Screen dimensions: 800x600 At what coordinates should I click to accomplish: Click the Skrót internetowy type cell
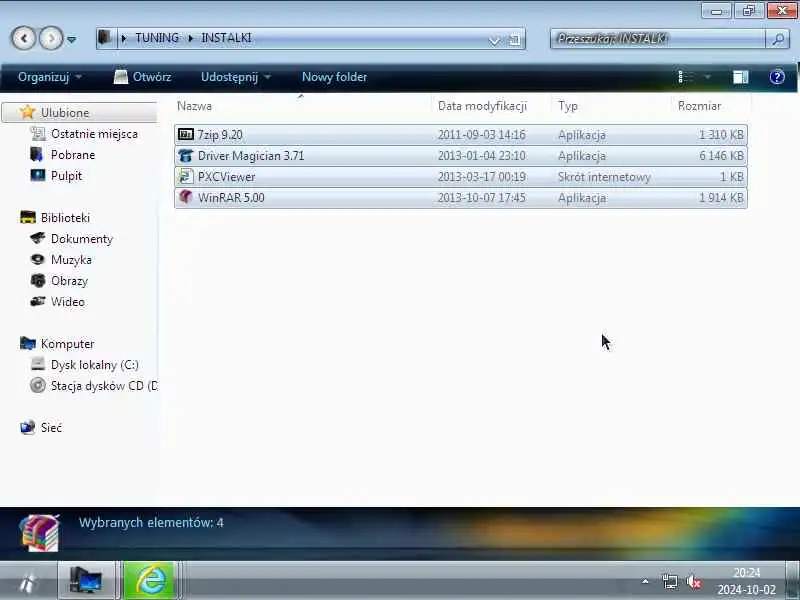(604, 177)
